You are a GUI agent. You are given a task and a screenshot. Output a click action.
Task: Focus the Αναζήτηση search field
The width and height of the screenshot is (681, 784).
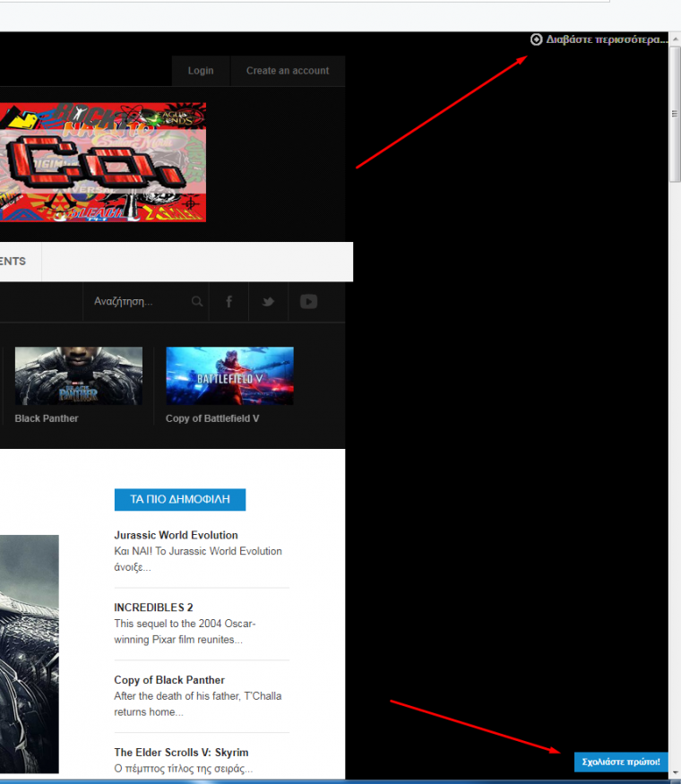coord(134,302)
